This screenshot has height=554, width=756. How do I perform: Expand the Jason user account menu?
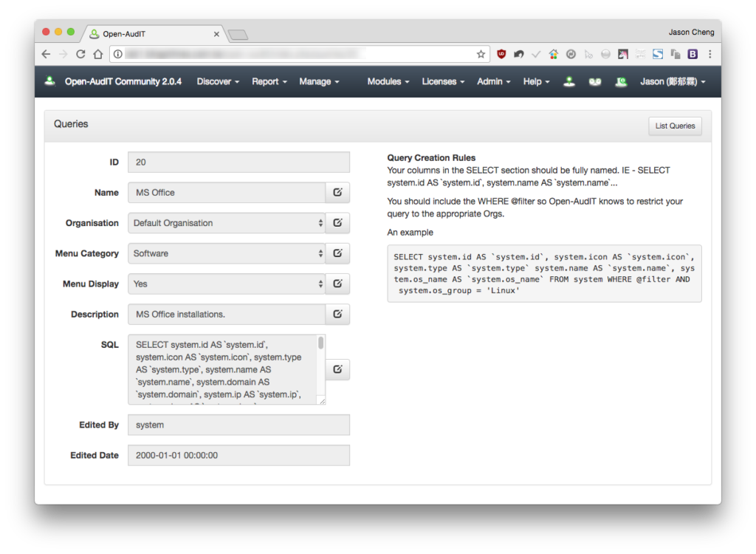673,81
